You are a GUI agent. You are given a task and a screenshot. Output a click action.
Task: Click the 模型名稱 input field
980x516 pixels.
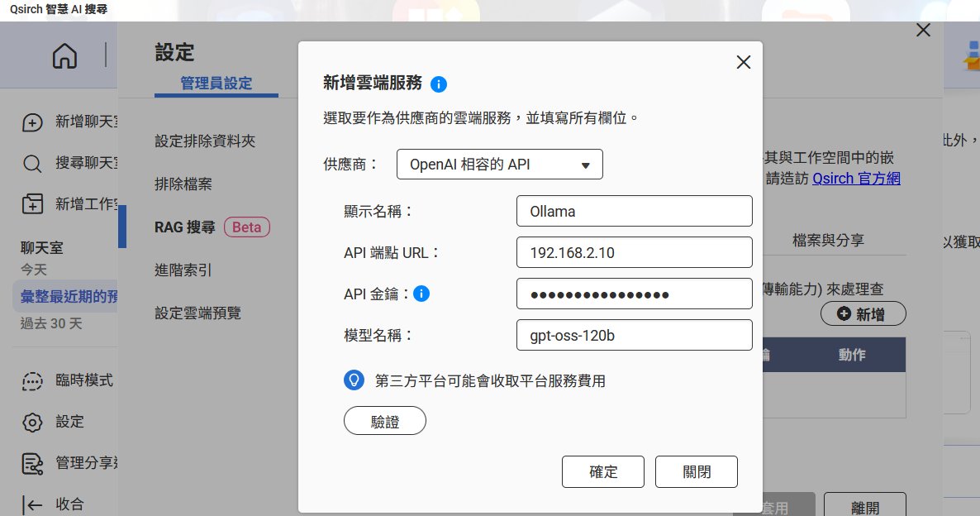(x=634, y=335)
